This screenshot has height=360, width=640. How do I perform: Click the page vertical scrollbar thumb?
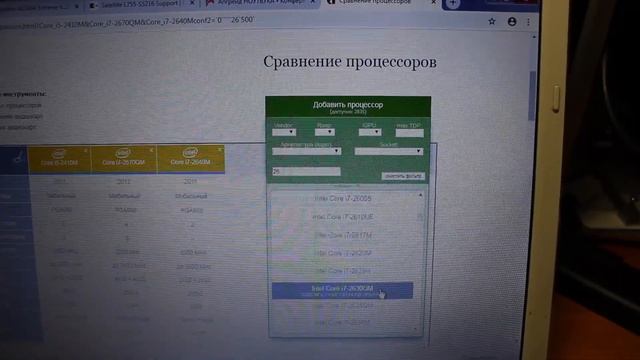coord(531,96)
